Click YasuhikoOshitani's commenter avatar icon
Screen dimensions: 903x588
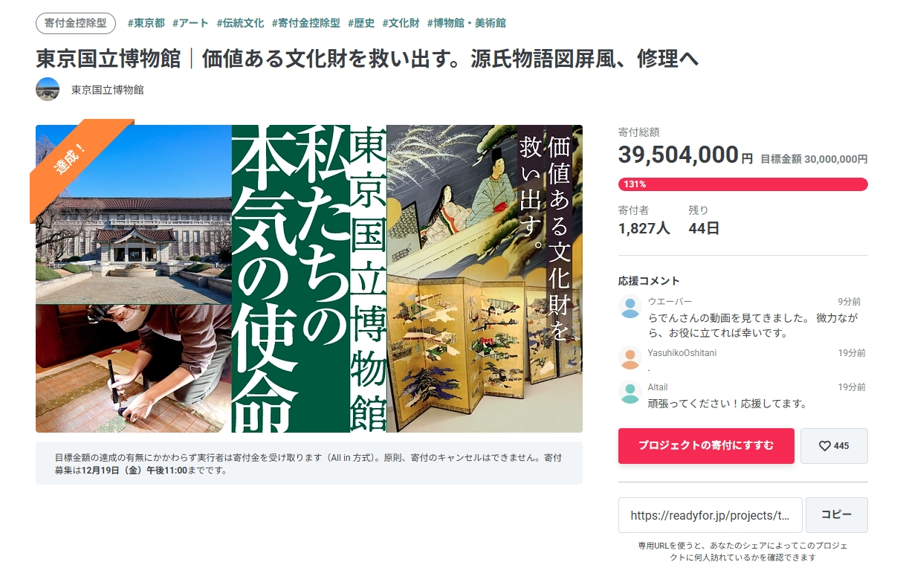pos(630,358)
